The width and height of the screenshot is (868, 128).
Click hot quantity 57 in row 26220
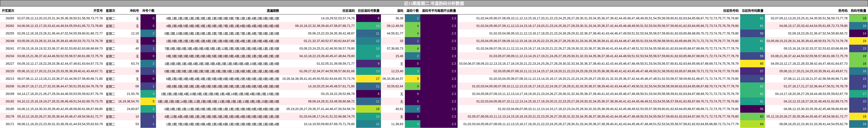(752, 71)
